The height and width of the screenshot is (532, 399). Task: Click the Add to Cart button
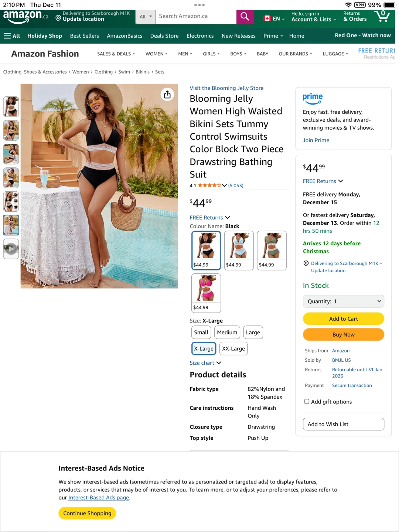(344, 319)
